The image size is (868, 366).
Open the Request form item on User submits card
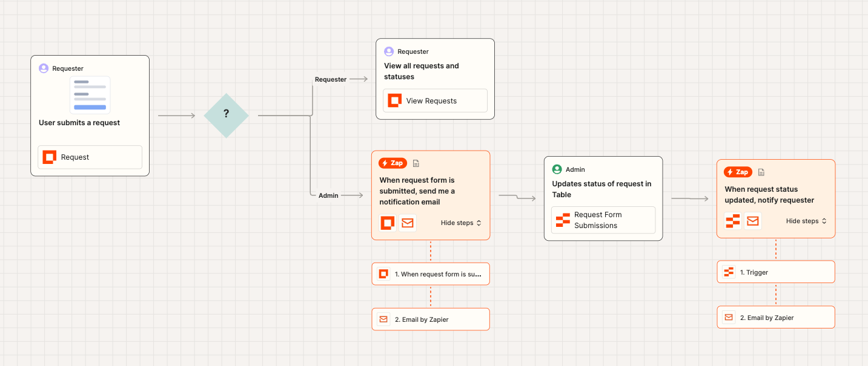[90, 157]
